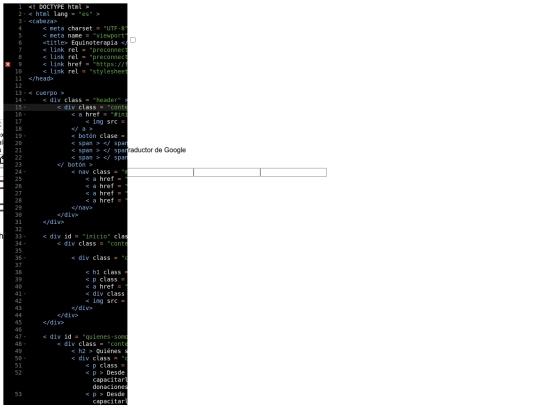This screenshot has height=405, width=540.
Task: Click the closing head tag on line 11
Action: point(41,79)
